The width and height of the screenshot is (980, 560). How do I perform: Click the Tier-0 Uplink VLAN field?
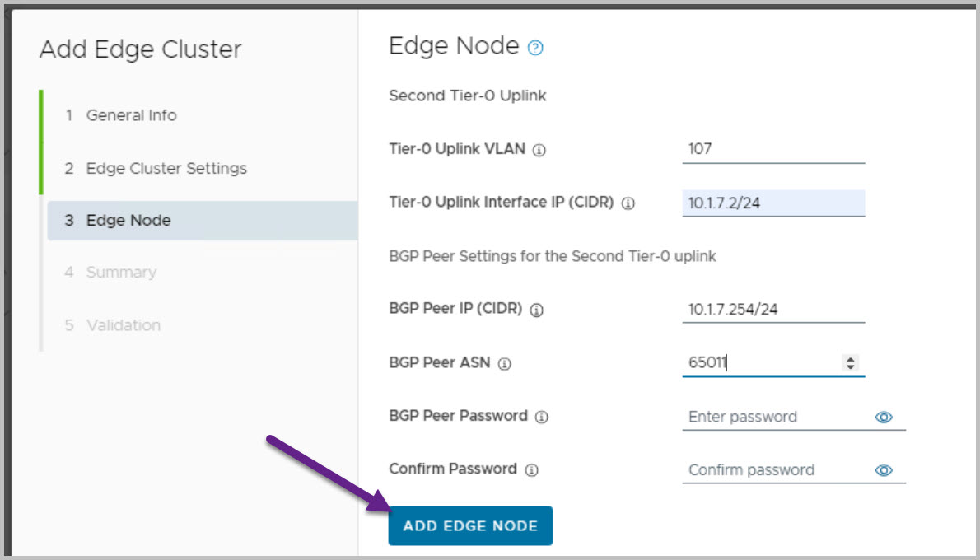(773, 149)
